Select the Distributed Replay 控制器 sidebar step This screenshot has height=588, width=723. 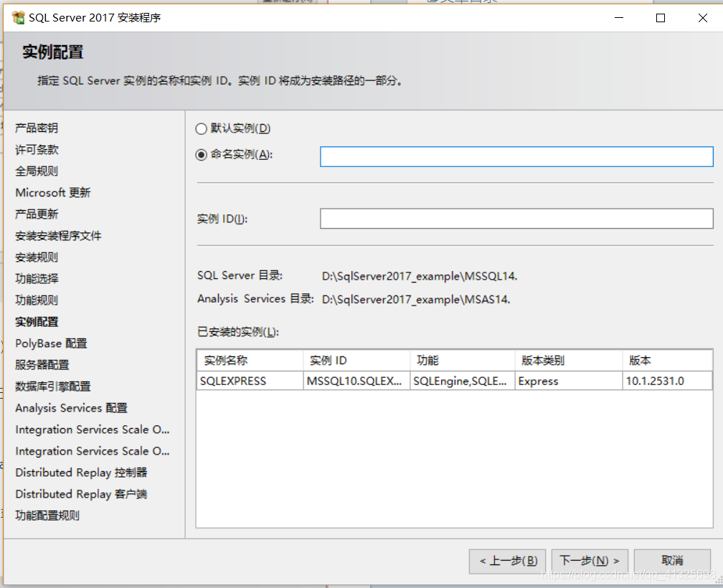point(81,473)
